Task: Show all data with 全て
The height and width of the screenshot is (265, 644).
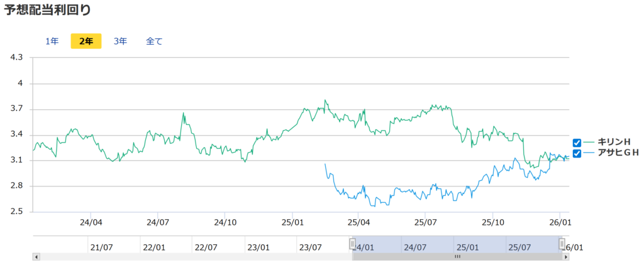Action: click(x=154, y=41)
